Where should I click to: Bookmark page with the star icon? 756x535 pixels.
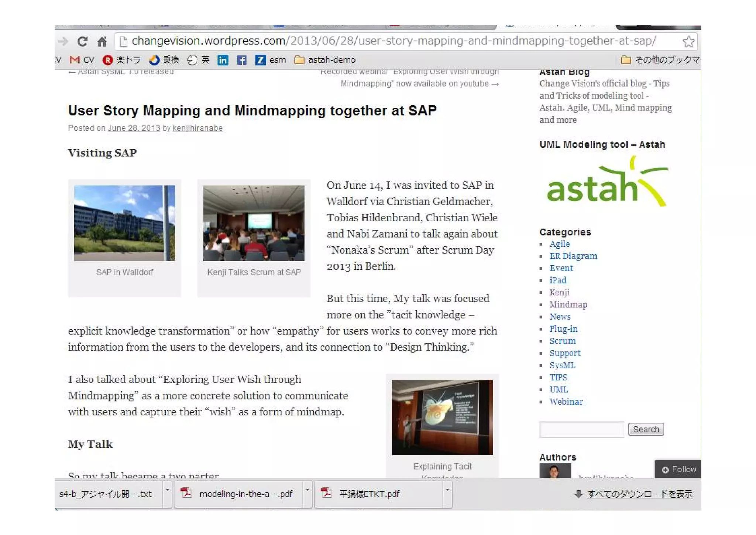click(688, 41)
